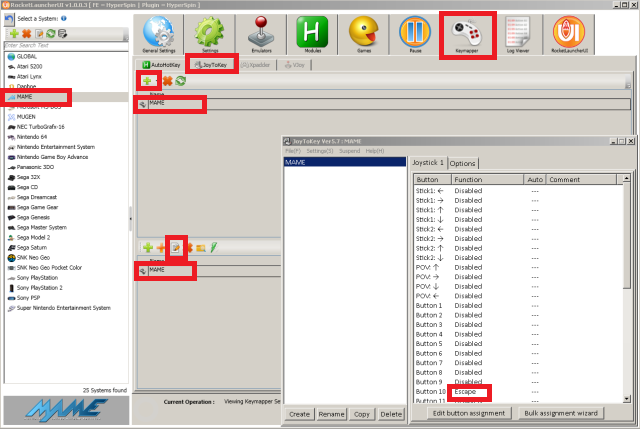
Task: Select Super Nintendo Entertainment System
Action: click(64, 308)
